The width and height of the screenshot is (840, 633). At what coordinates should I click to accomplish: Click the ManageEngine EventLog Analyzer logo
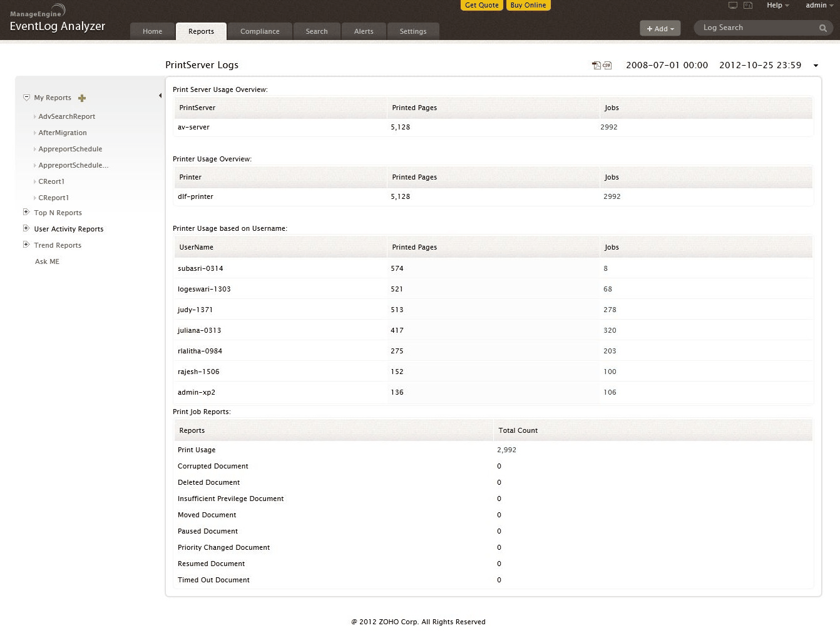point(57,19)
